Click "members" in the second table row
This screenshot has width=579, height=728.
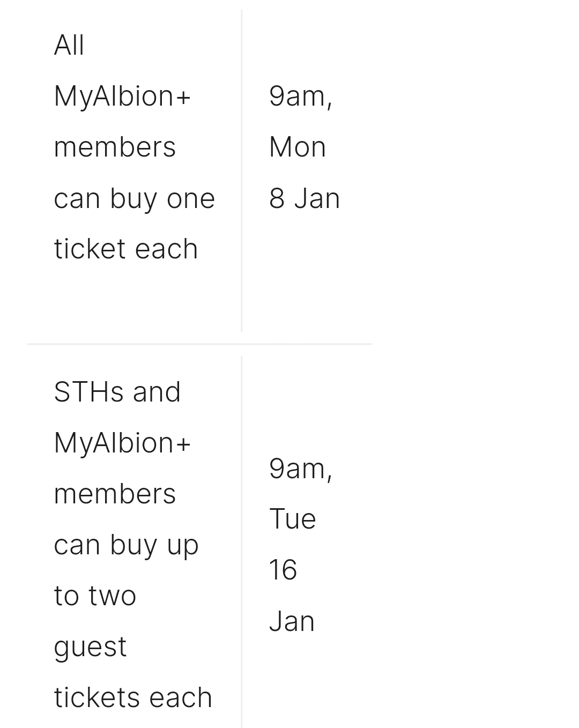pyautogui.click(x=115, y=494)
